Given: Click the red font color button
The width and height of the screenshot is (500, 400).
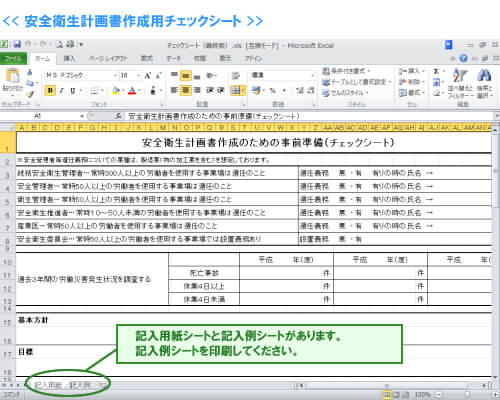Looking at the screenshot, I should [x=132, y=90].
